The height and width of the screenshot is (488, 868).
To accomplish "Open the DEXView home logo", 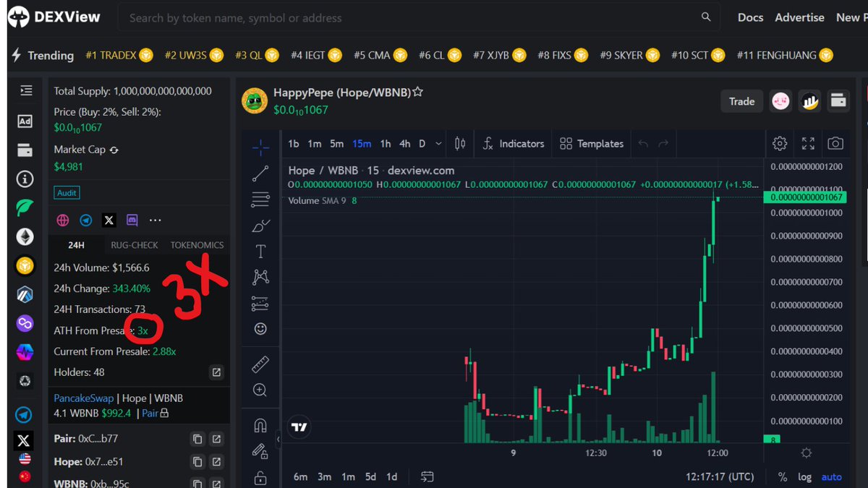I will point(56,17).
